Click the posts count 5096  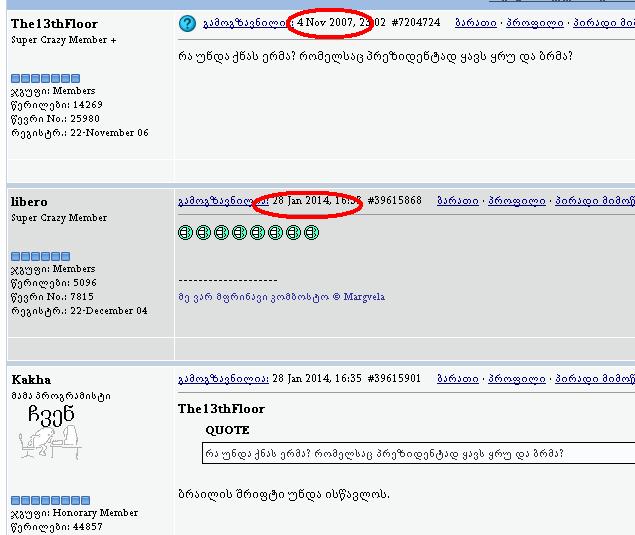point(85,282)
